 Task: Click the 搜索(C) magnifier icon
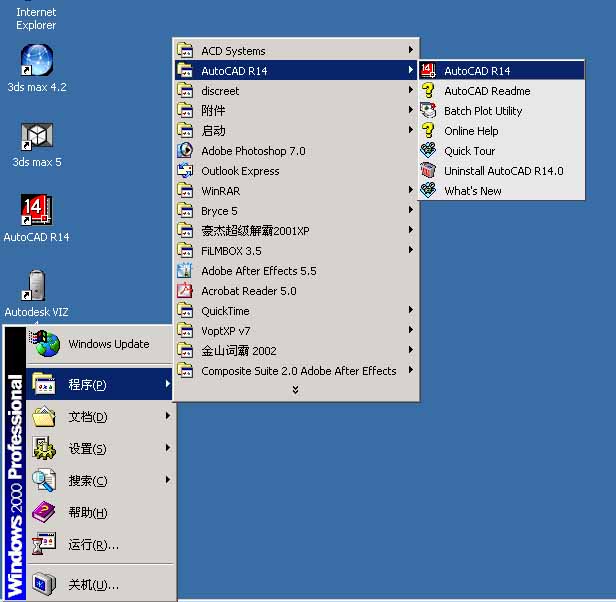tap(44, 480)
